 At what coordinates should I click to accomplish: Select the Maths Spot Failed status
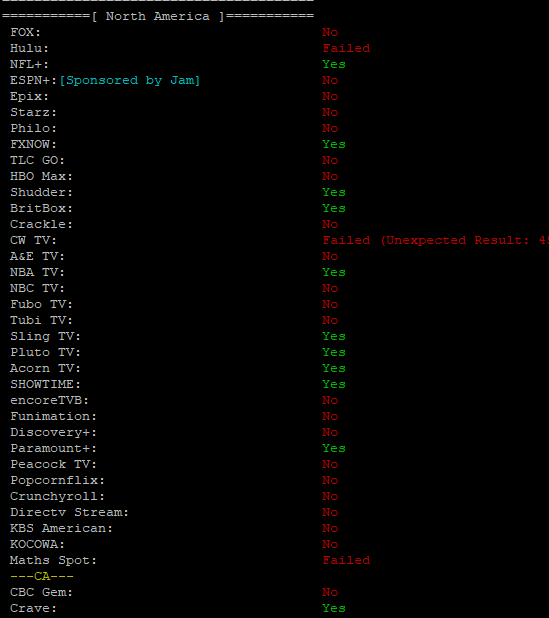(x=346, y=560)
